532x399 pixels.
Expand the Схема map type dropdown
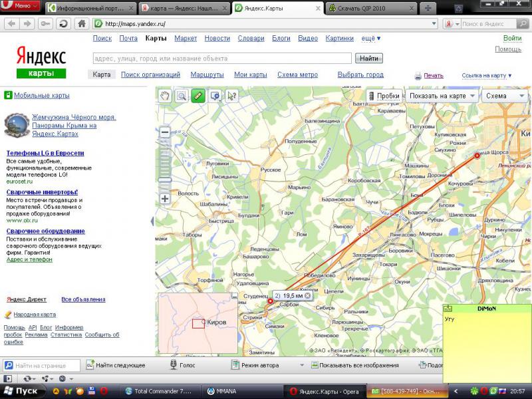click(503, 96)
